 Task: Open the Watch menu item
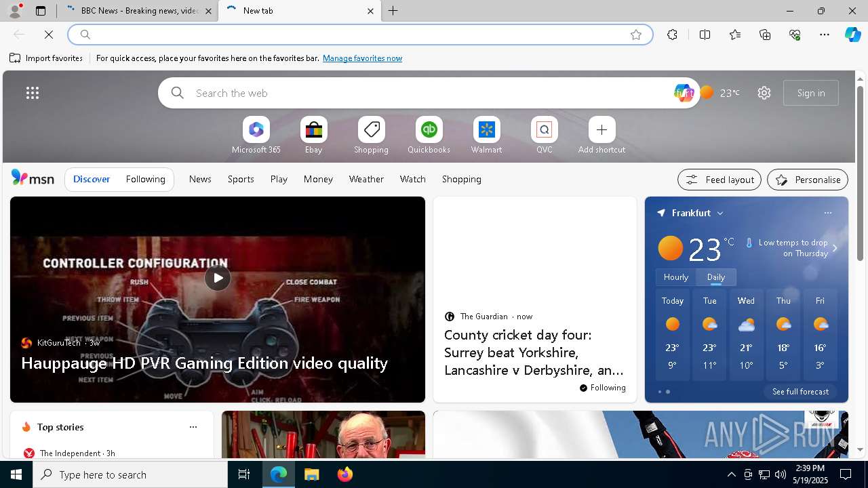coord(412,179)
